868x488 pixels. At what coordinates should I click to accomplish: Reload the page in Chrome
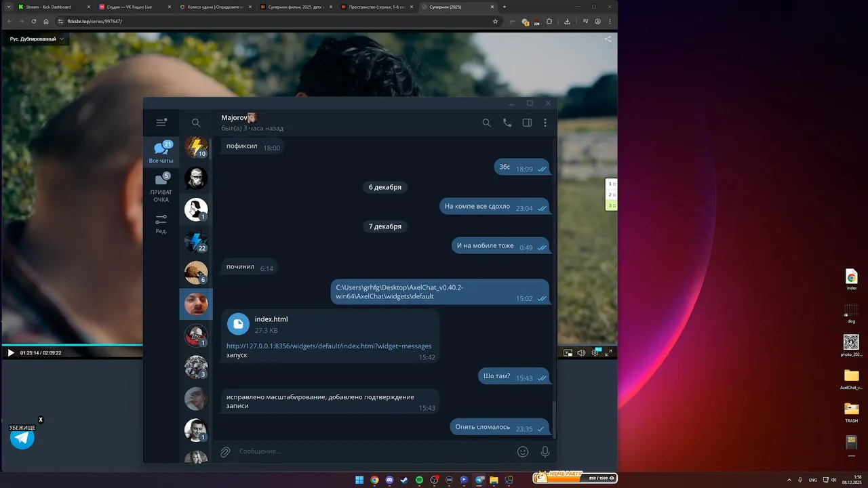click(34, 21)
